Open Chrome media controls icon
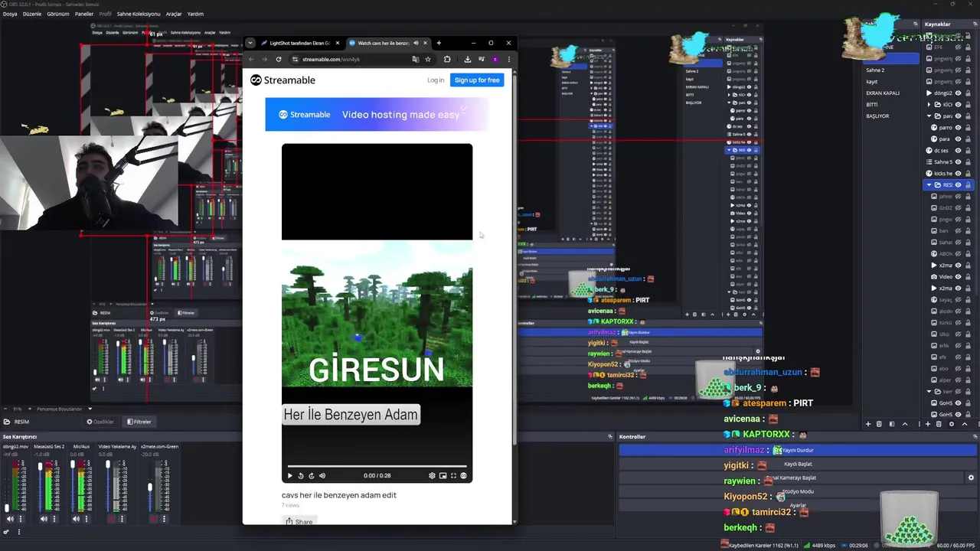The height and width of the screenshot is (551, 980). tap(482, 59)
